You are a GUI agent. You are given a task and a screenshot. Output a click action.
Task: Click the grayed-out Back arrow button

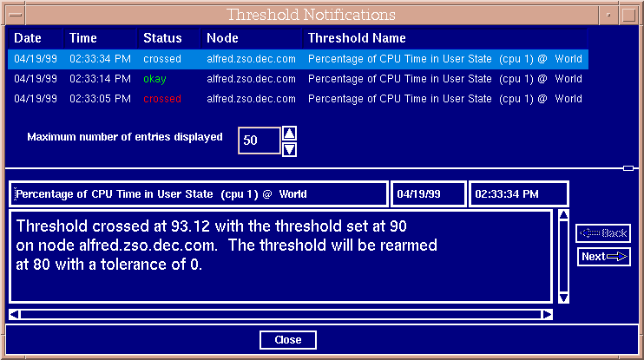tap(604, 232)
